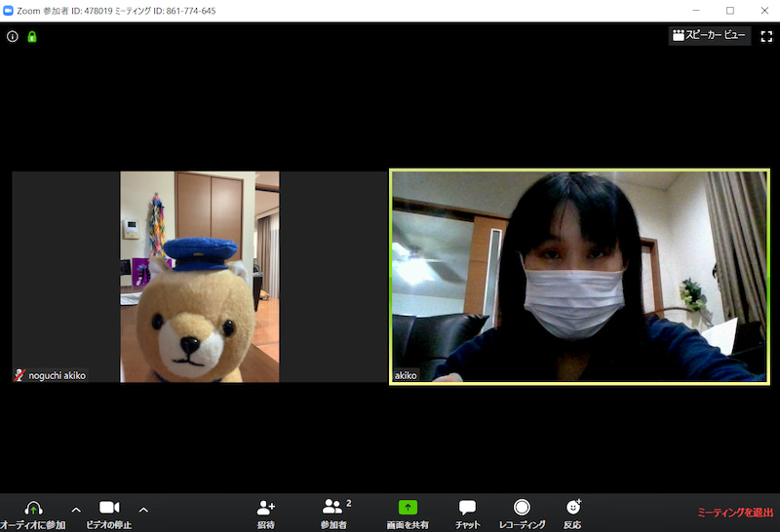
Task: Close the Zoom window
Action: click(764, 11)
